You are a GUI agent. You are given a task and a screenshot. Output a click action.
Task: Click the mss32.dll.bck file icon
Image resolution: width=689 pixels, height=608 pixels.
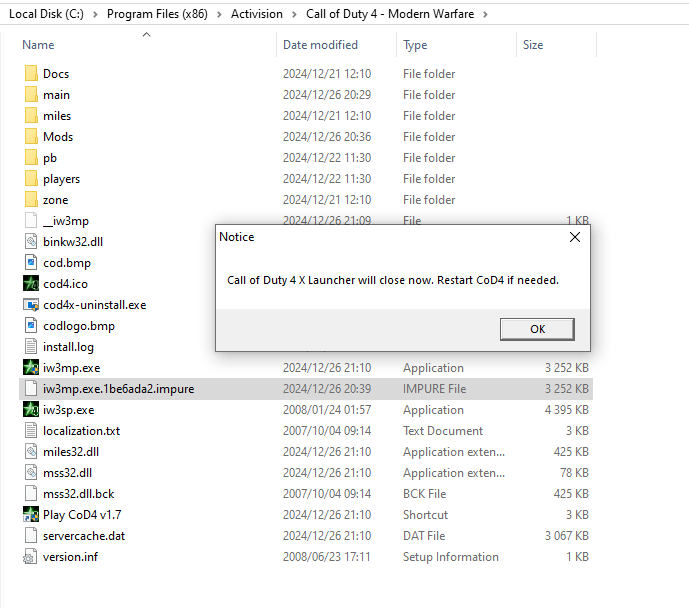tap(31, 494)
